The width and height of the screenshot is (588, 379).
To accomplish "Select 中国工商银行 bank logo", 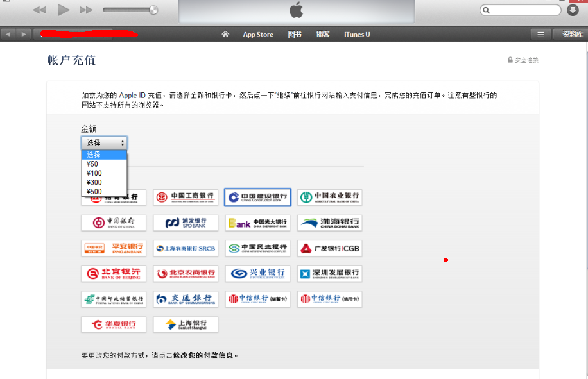I will coord(186,198).
